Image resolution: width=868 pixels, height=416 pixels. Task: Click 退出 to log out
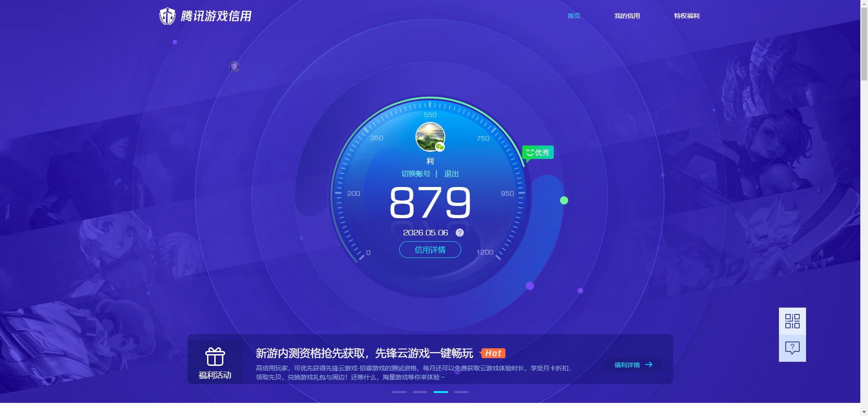(x=451, y=174)
